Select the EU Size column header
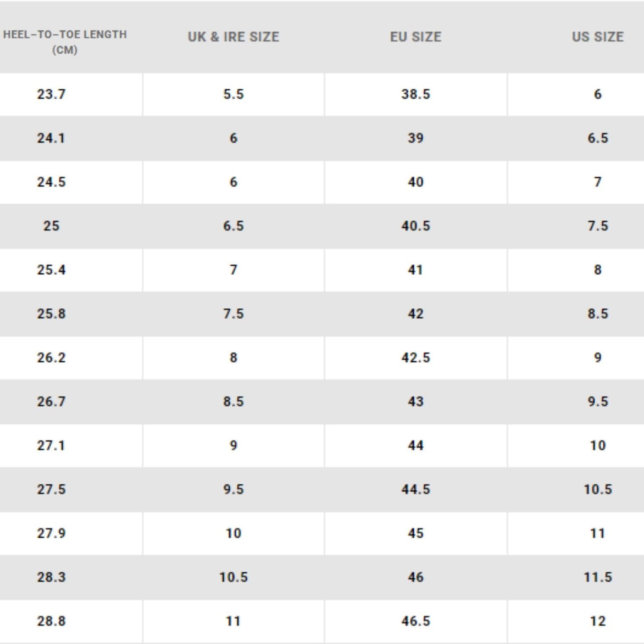Screen dimensions: 644x644 (x=415, y=37)
